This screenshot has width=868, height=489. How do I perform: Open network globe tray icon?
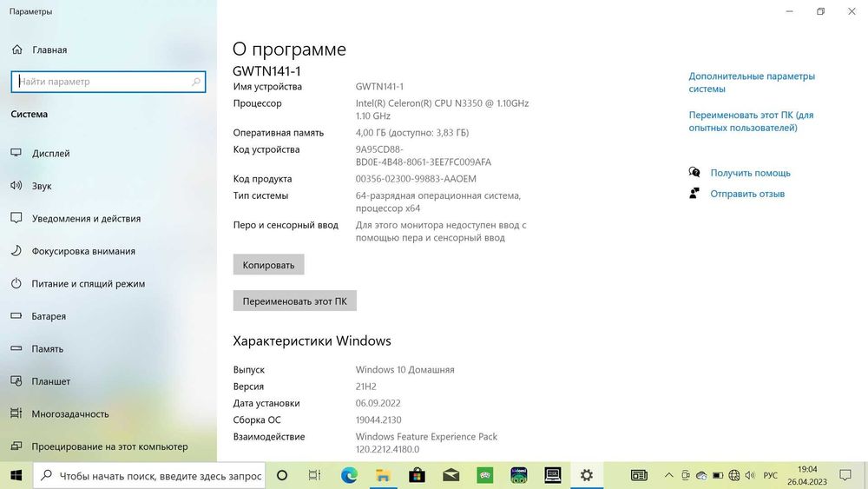pos(734,475)
